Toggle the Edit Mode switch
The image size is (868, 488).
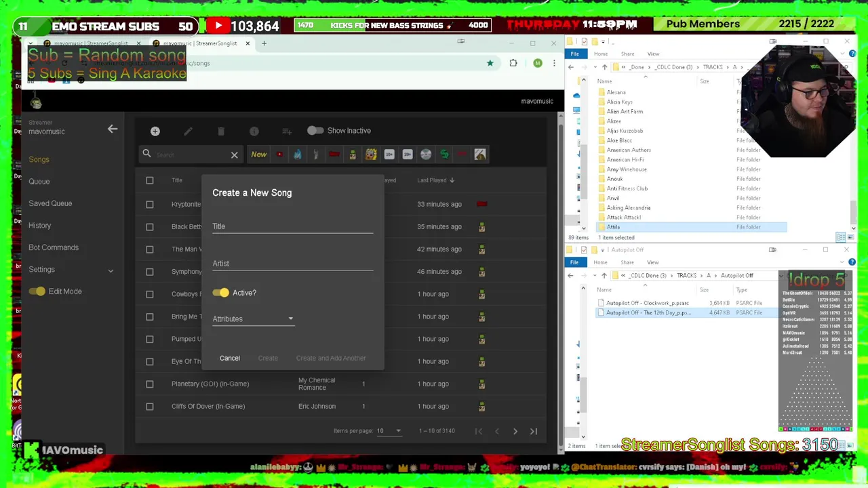(x=37, y=291)
